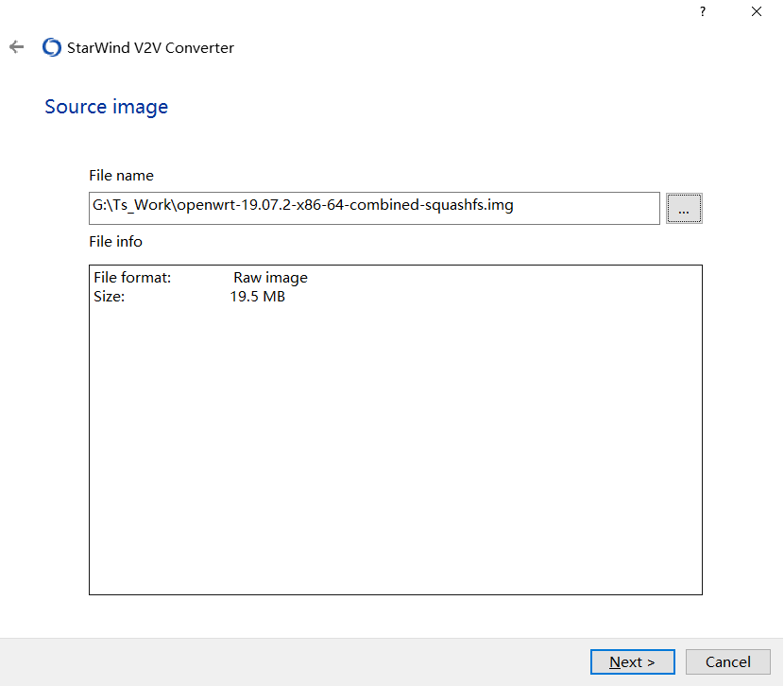Click the StarWind logo icon

coord(52,47)
